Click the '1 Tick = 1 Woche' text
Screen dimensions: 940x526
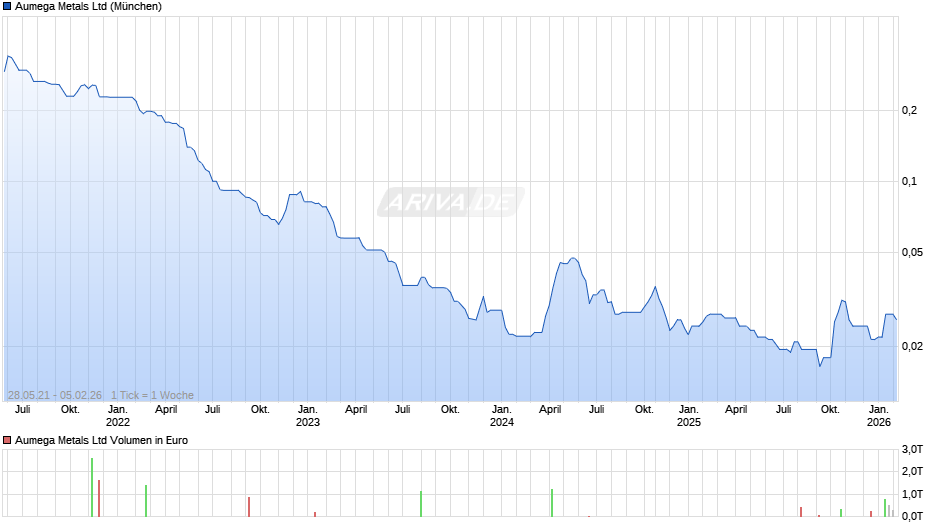coord(152,395)
